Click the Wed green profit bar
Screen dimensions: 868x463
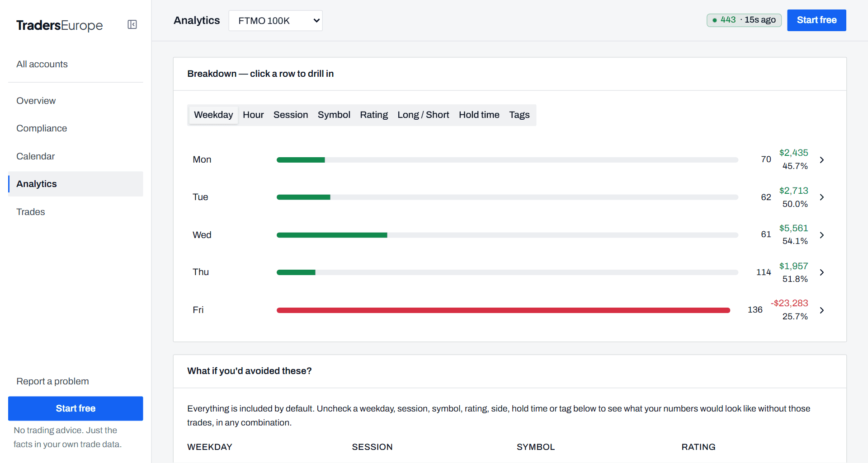pos(332,235)
